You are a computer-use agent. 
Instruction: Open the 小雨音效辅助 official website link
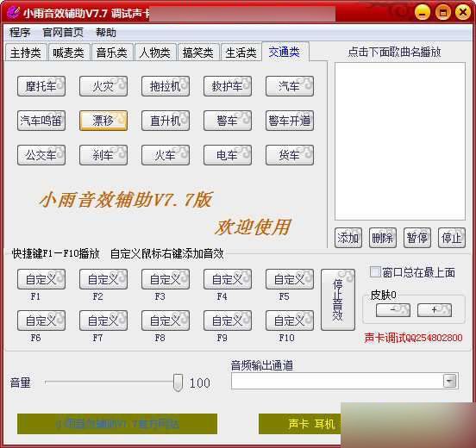click(x=117, y=424)
